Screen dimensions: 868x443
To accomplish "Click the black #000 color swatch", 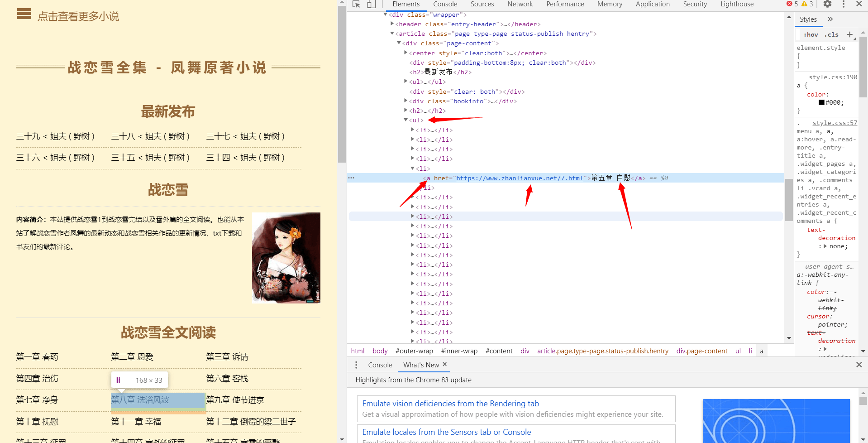I will (821, 102).
